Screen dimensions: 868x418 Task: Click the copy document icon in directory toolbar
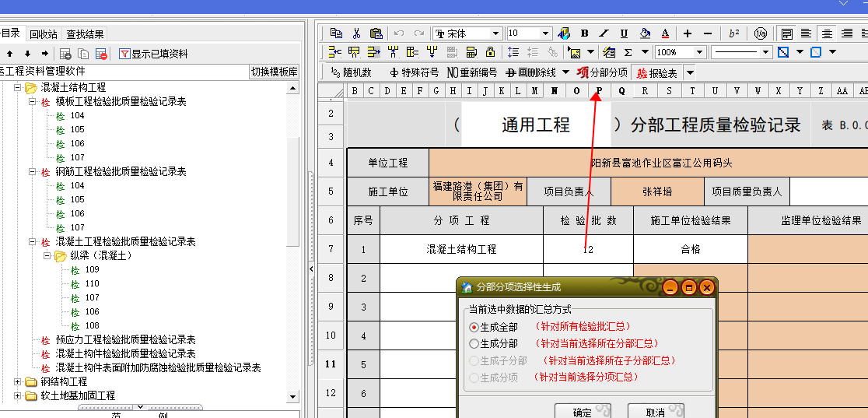pyautogui.click(x=83, y=54)
